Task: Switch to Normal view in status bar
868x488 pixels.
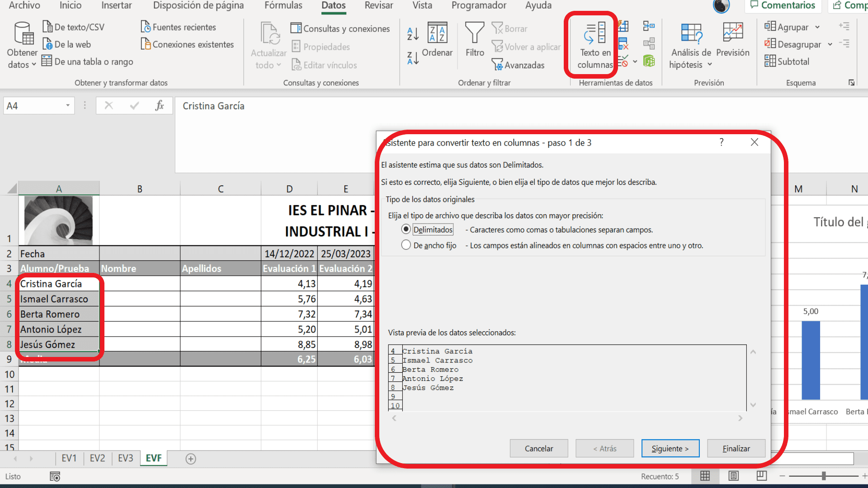Action: pos(705,476)
